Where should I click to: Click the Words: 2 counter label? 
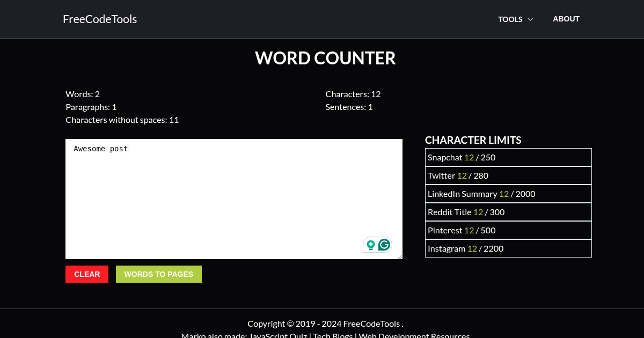tap(83, 94)
